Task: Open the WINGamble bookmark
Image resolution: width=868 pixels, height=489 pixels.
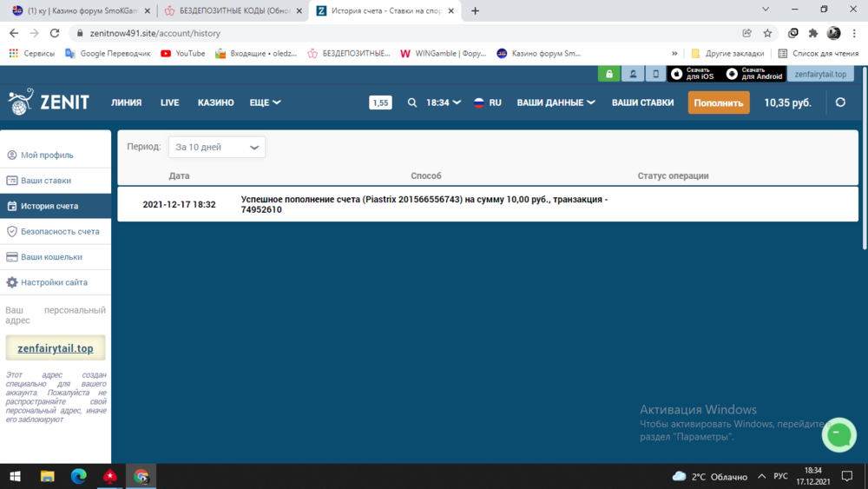Action: point(443,53)
